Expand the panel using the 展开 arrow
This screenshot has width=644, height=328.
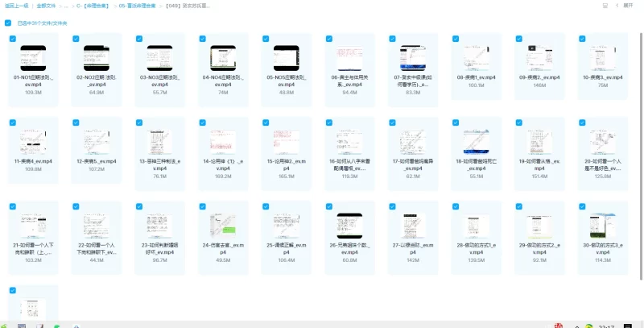(x=627, y=5)
